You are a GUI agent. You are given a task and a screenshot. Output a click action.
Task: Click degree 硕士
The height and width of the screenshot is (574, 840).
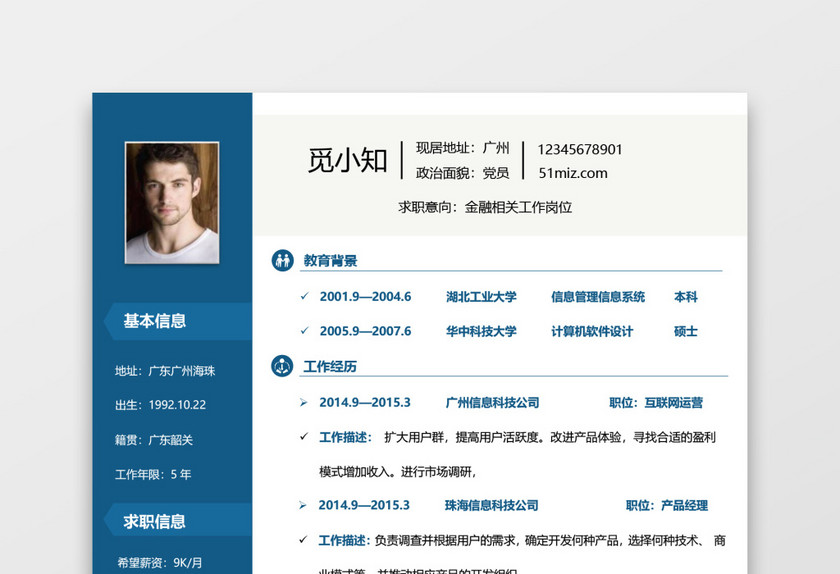pos(686,331)
